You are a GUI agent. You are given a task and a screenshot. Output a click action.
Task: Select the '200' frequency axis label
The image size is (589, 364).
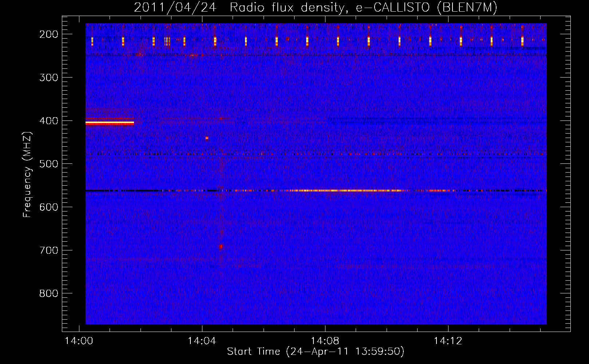48,34
